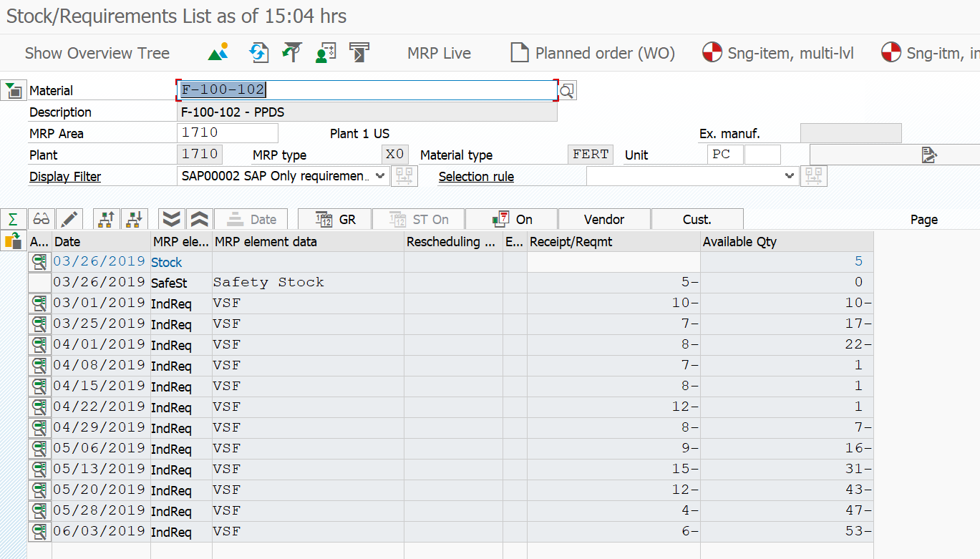This screenshot has height=559, width=980.
Task: Create Planned order (WO)
Action: (x=592, y=53)
